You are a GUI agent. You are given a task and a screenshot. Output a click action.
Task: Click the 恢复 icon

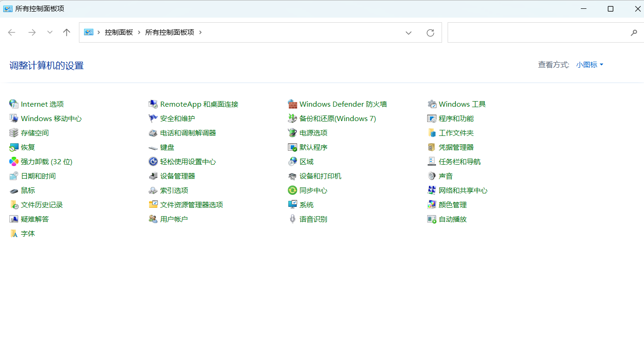pos(13,147)
